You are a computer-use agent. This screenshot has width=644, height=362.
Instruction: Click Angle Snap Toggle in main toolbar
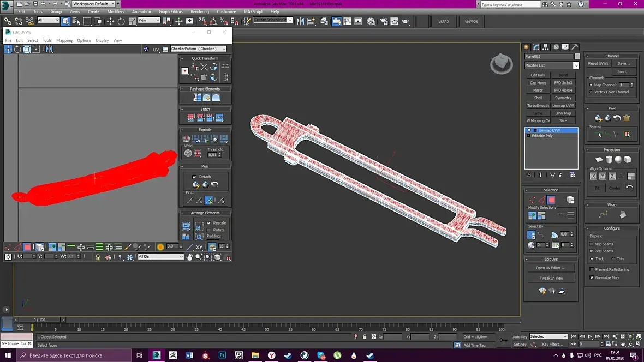(x=212, y=21)
